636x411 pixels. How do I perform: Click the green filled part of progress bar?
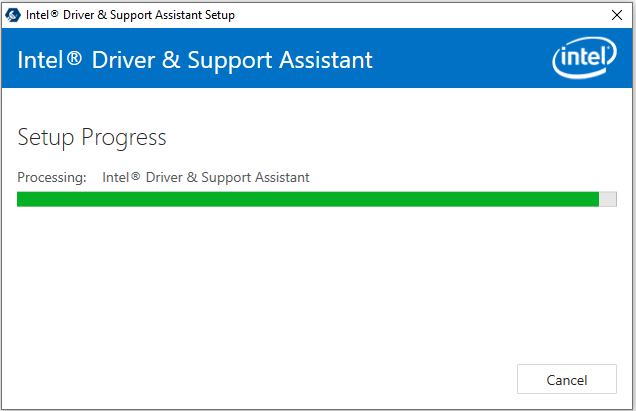[x=308, y=199]
